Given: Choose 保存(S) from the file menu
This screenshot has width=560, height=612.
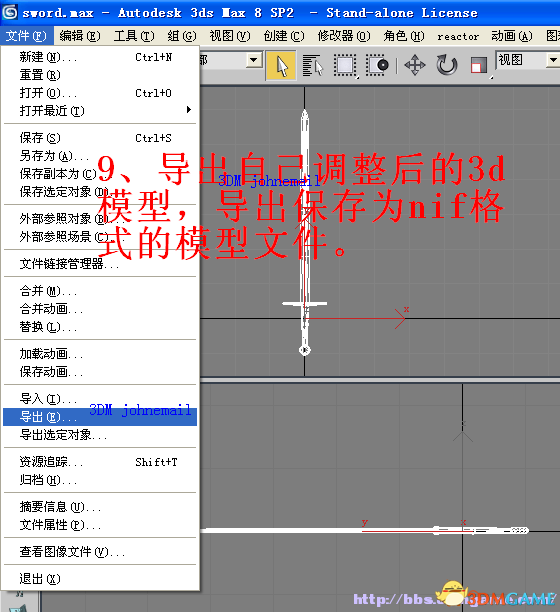Looking at the screenshot, I should (100, 138).
